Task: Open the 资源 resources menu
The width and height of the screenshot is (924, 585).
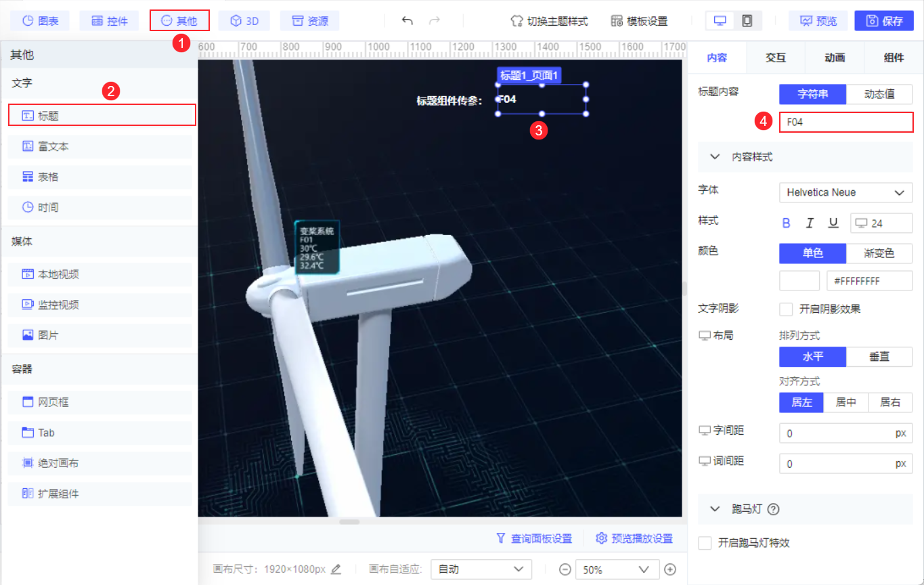Action: (x=309, y=21)
